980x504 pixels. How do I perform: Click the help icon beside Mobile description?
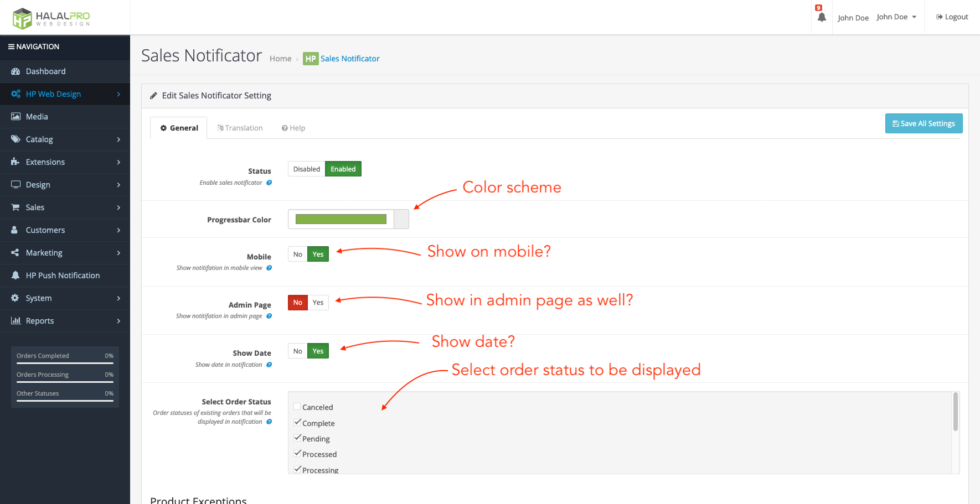269,268
